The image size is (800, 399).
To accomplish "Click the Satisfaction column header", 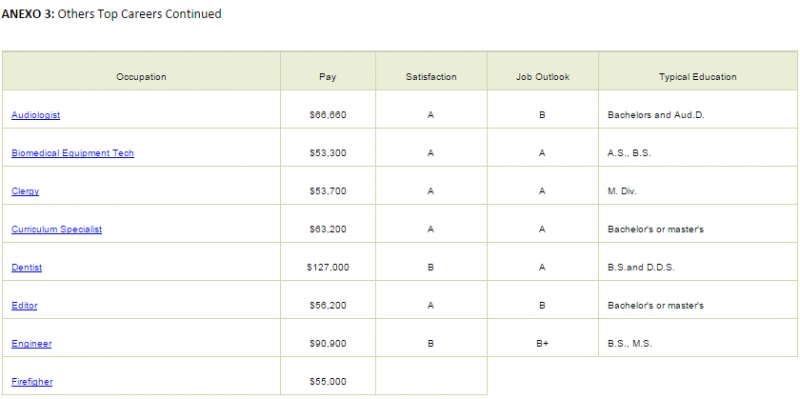I will (431, 71).
